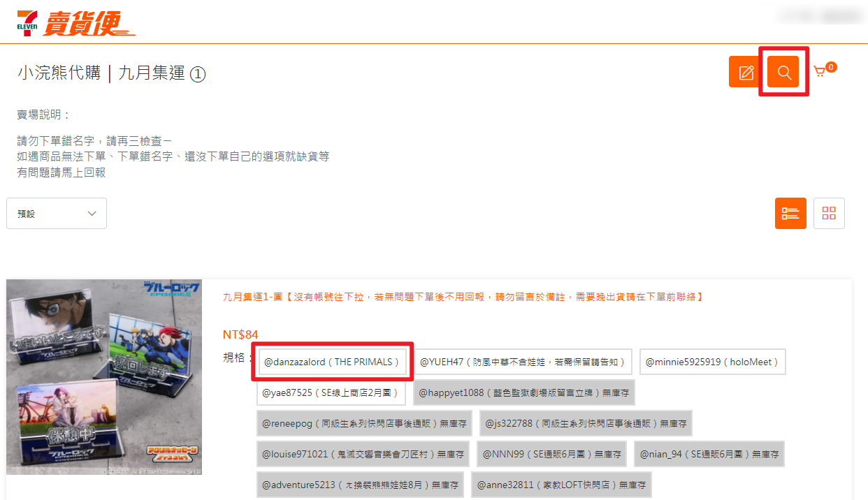The width and height of the screenshot is (868, 500).
Task: Click the line 請勿下單錯名字，請再三檢查
Action: click(94, 141)
